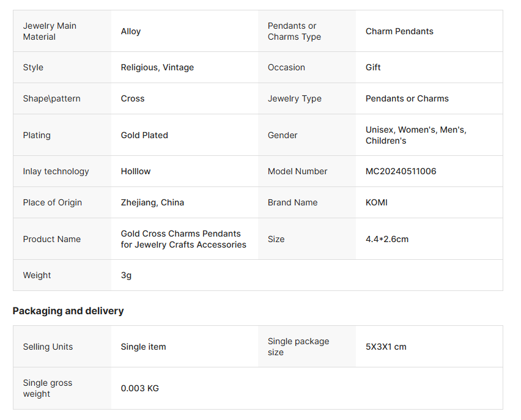The image size is (521, 420).
Task: Click the "Gold Plated" plating value
Action: click(x=144, y=135)
